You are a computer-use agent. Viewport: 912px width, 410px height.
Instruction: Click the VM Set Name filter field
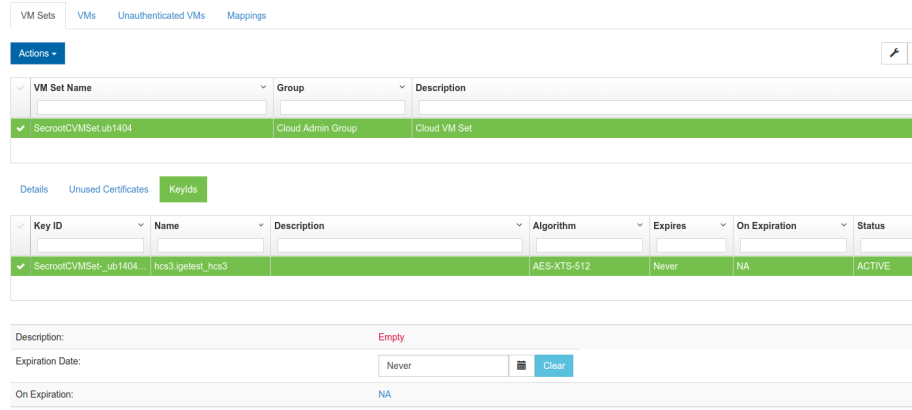pyautogui.click(x=152, y=108)
